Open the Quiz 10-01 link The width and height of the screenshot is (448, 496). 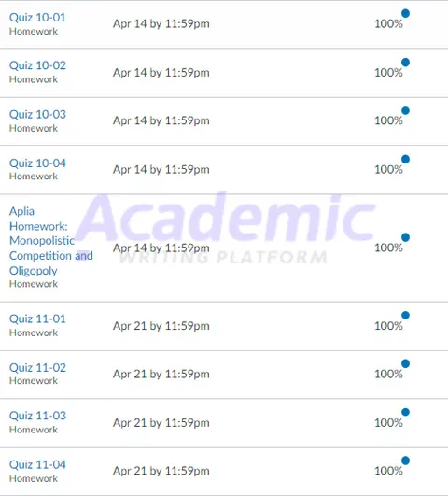click(37, 18)
